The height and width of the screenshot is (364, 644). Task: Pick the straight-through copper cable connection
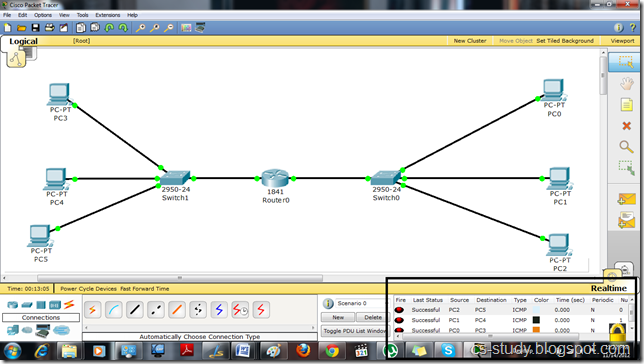[x=135, y=310]
